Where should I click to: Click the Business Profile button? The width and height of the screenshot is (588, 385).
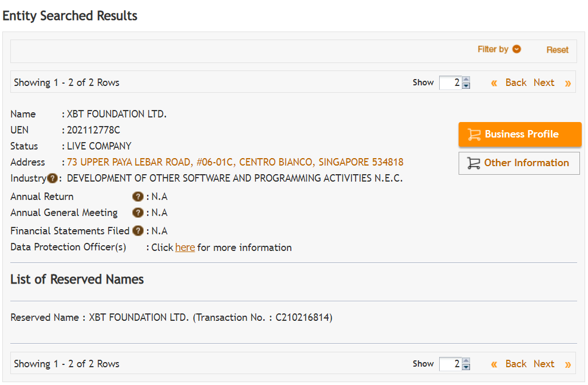(x=520, y=134)
